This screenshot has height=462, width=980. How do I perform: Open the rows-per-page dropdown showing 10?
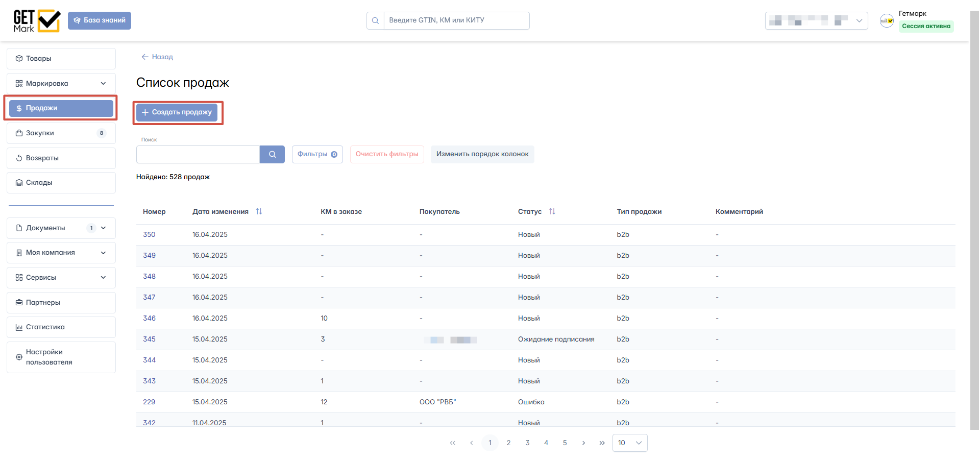coord(630,443)
